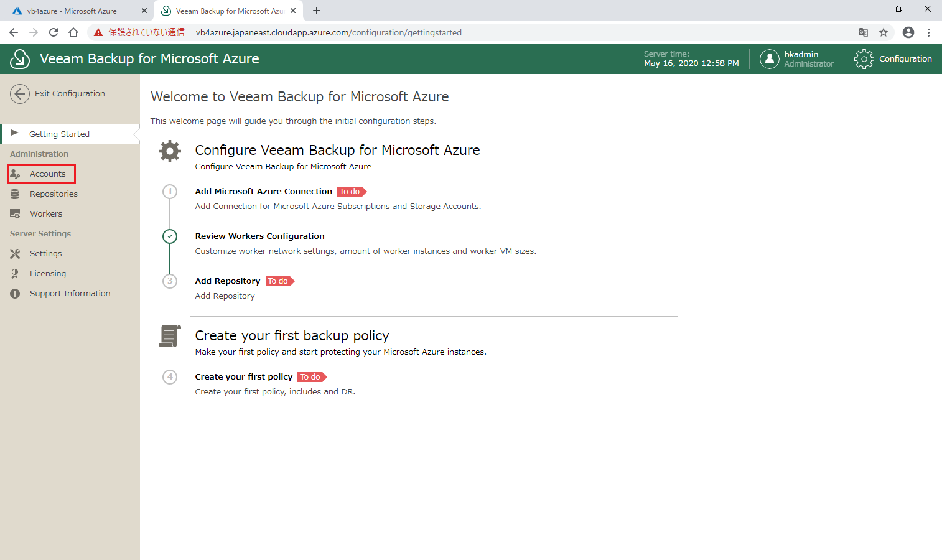942x560 pixels.
Task: Click the Repositories database icon
Action: [15, 194]
